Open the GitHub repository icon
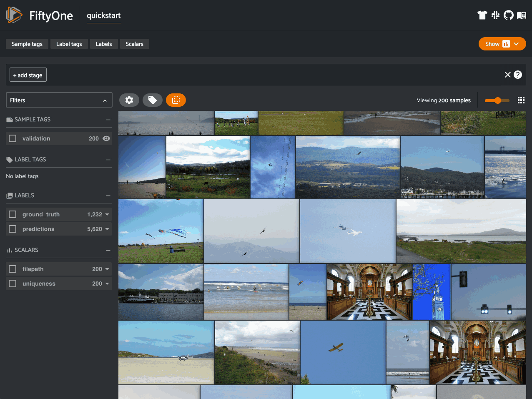532x399 pixels. tap(508, 15)
